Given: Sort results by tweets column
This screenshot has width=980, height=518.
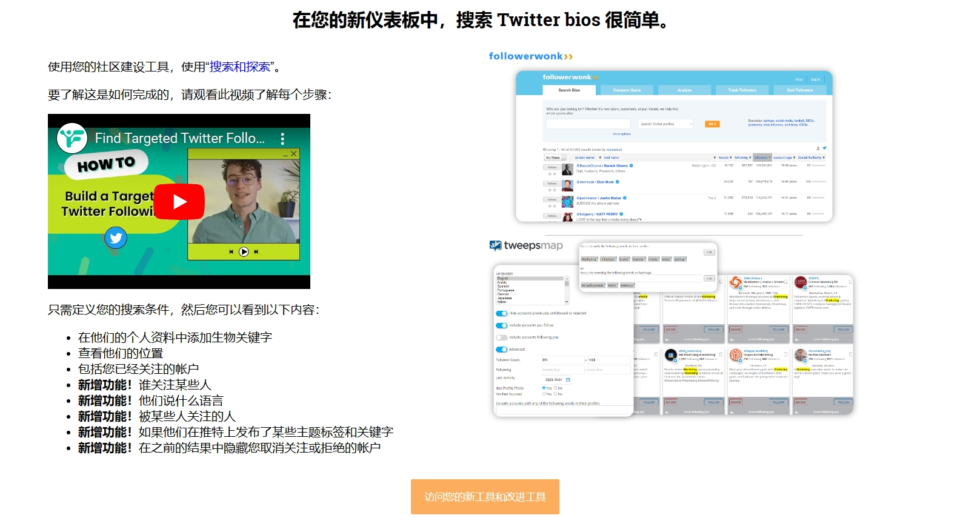Looking at the screenshot, I should pos(725,158).
